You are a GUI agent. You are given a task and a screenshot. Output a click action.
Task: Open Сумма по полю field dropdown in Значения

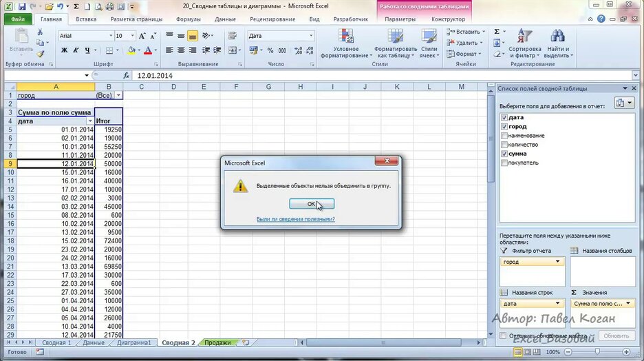click(x=628, y=303)
